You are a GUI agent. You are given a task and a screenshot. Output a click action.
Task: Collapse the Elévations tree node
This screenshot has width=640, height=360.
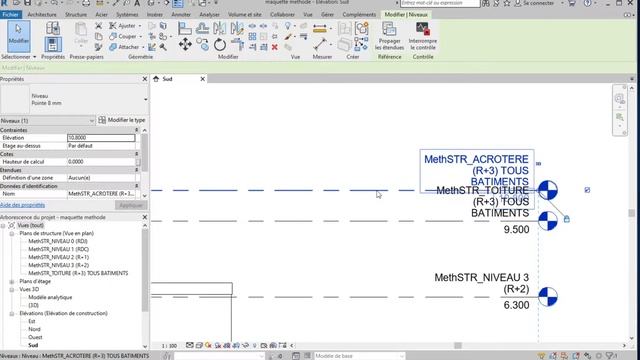tap(12, 313)
